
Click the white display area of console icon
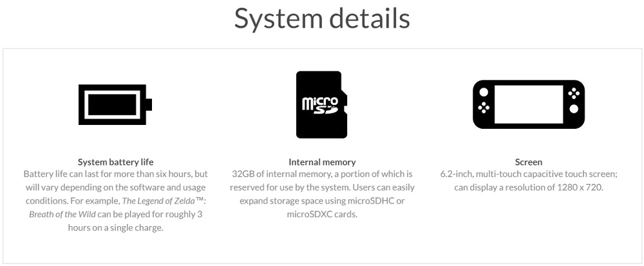(529, 104)
